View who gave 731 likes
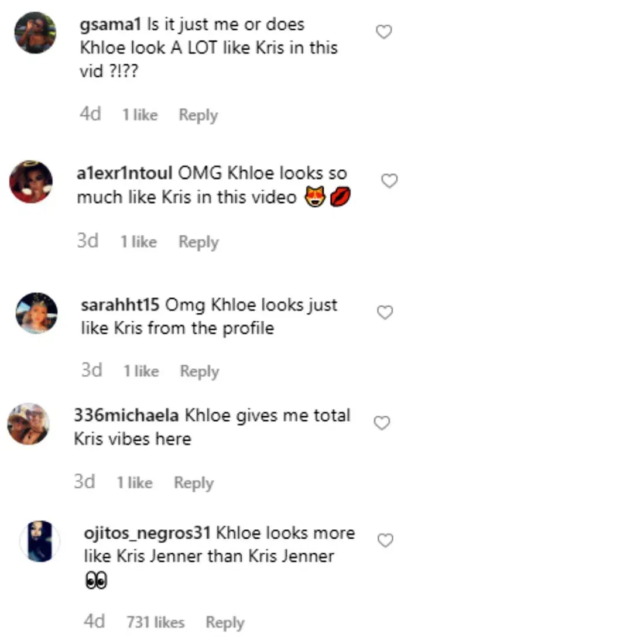Viewport: 644px width, 644px height. pyautogui.click(x=155, y=622)
